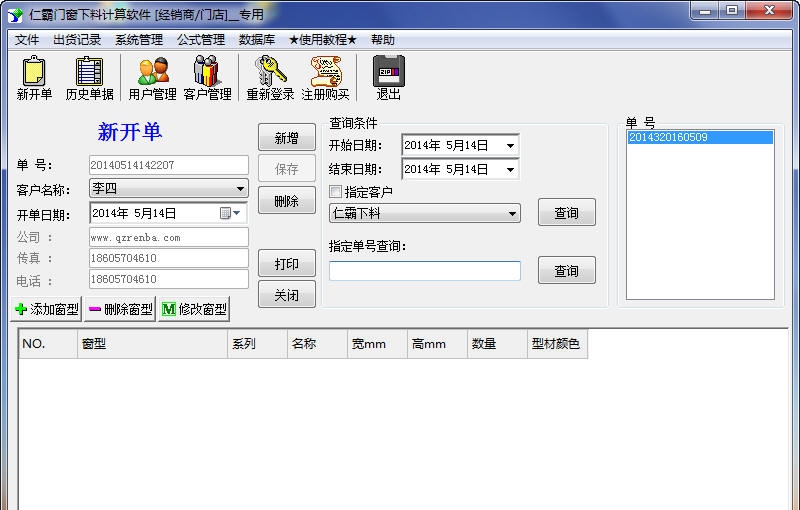Close the application window

coord(769,11)
